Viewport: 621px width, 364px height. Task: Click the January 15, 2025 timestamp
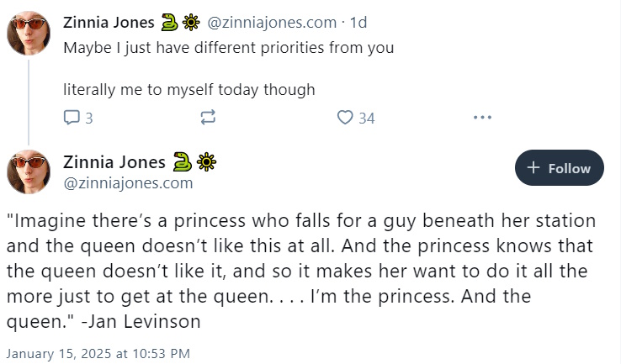(x=98, y=353)
